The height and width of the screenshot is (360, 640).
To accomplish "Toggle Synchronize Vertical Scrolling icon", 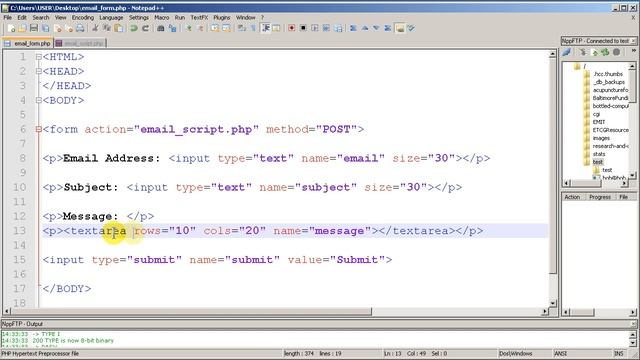I will point(215,28).
